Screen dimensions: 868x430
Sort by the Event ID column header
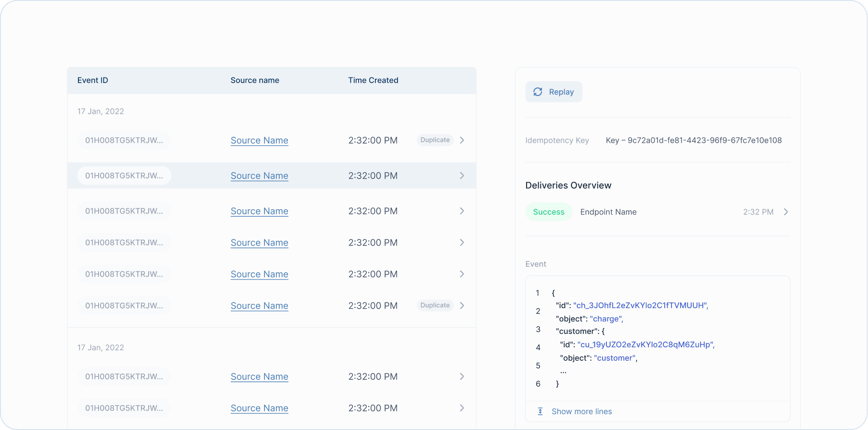tap(93, 80)
